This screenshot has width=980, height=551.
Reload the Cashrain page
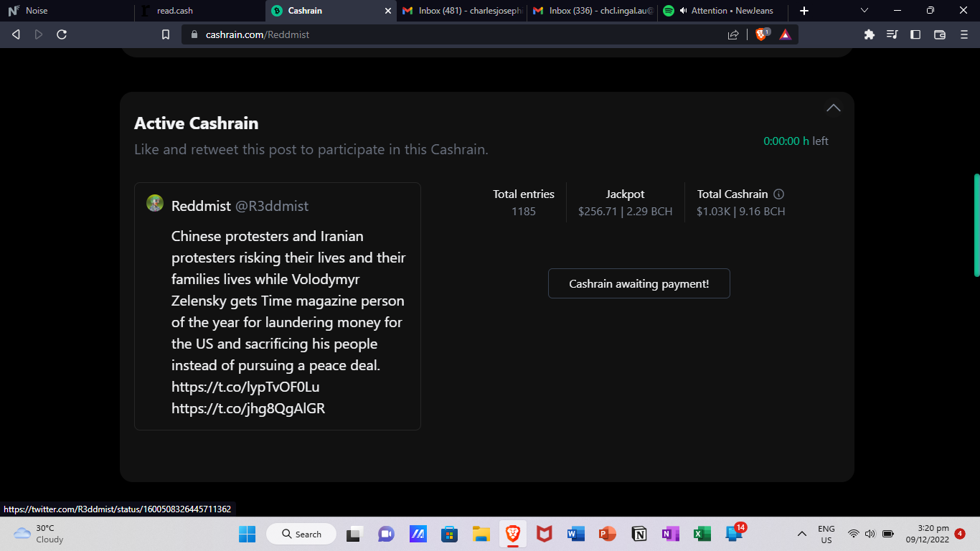(x=62, y=34)
